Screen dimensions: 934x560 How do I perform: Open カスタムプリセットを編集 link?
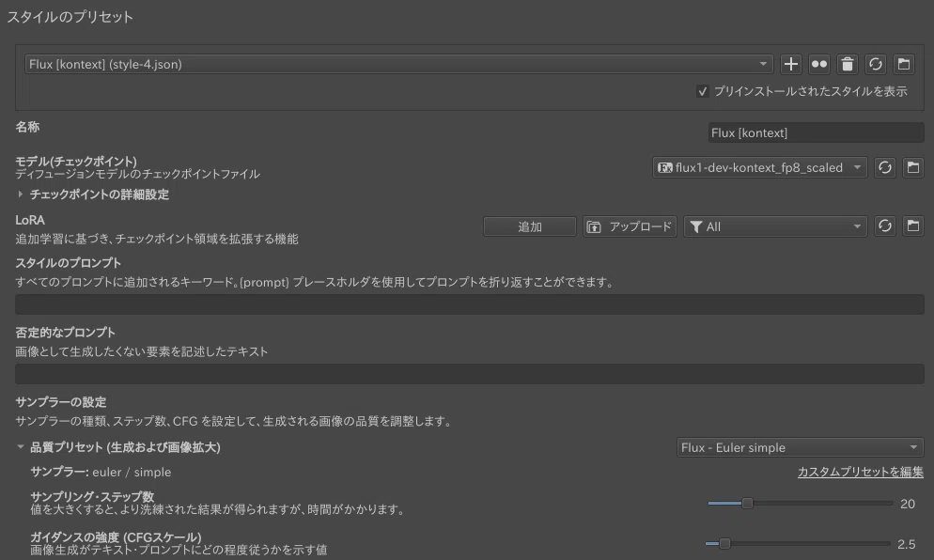click(x=860, y=472)
